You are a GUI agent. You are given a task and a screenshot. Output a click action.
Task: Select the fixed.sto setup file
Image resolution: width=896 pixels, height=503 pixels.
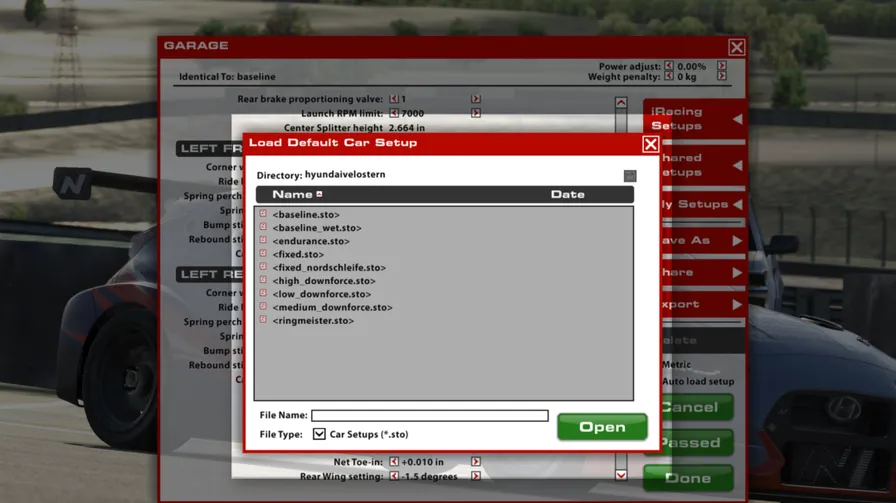298,254
